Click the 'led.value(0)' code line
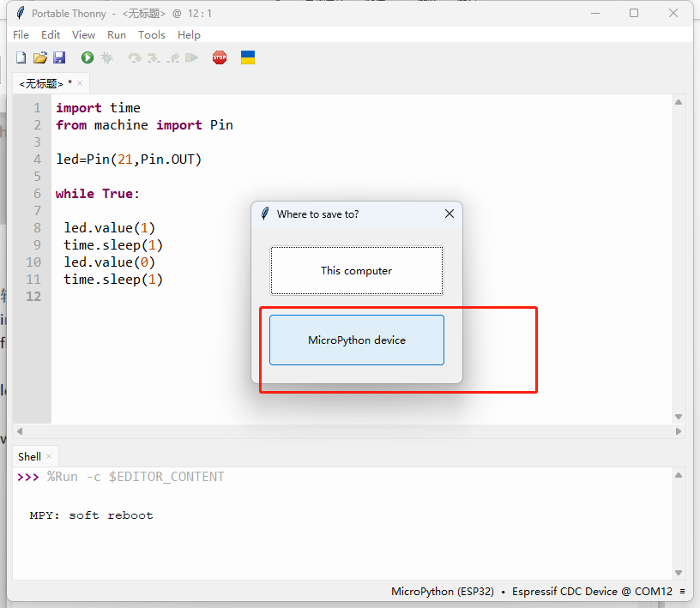 point(110,262)
